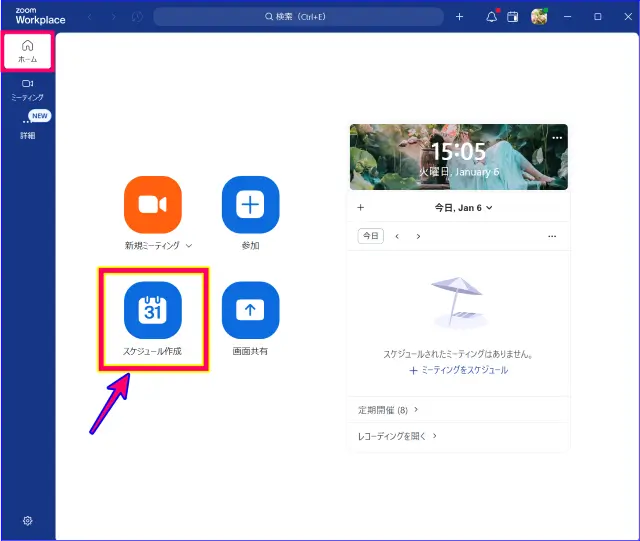The height and width of the screenshot is (541, 640).
Task: Click the search box in title bar
Action: (298, 17)
